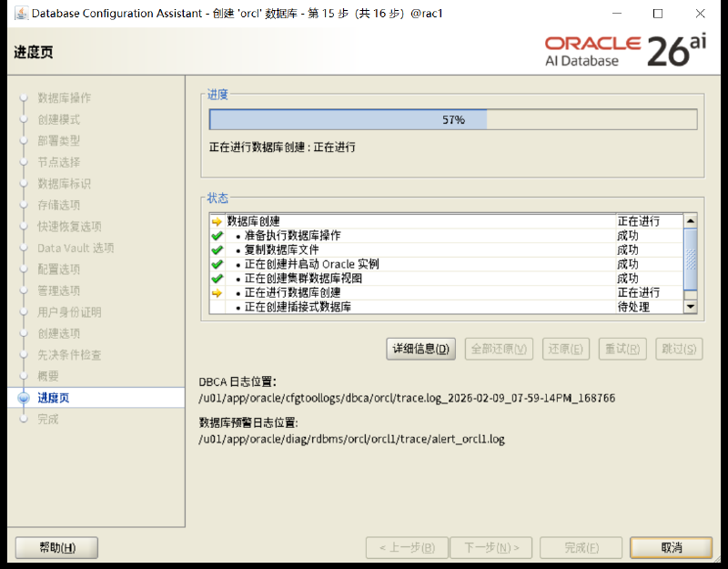Click checkmark beside 正在创建并启动 Oracle 实例
Viewport: 728px width, 569px height.
pos(217,265)
